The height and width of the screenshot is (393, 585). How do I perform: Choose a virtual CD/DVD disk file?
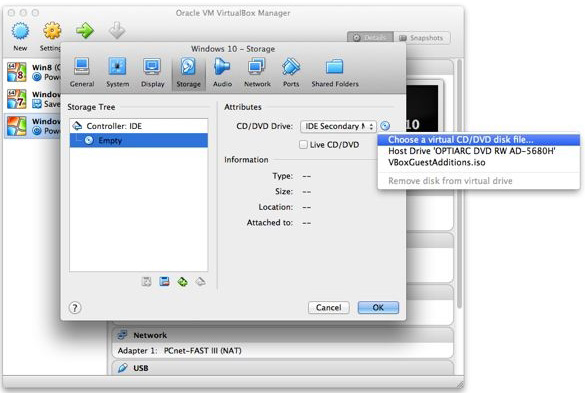pos(479,140)
